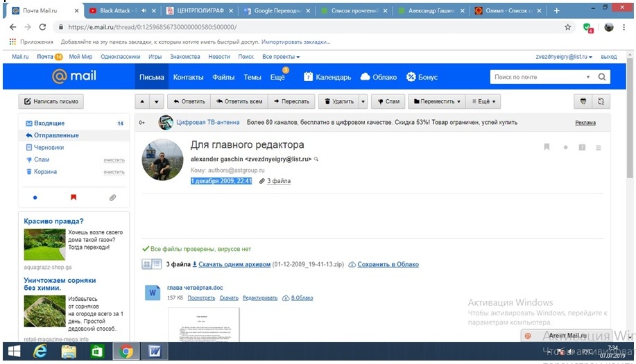Screen dimensions: 636x364
Task: Reload the page with the refresh icon
Action: pos(42,27)
